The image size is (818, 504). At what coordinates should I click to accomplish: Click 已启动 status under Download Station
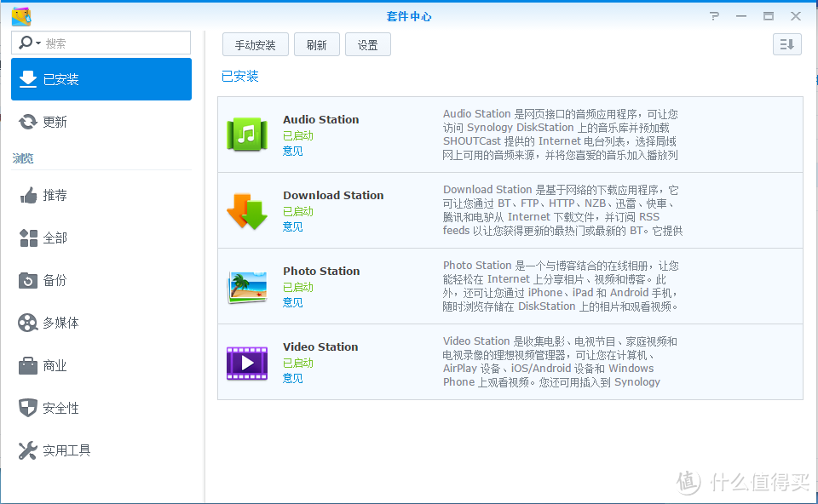pos(298,211)
